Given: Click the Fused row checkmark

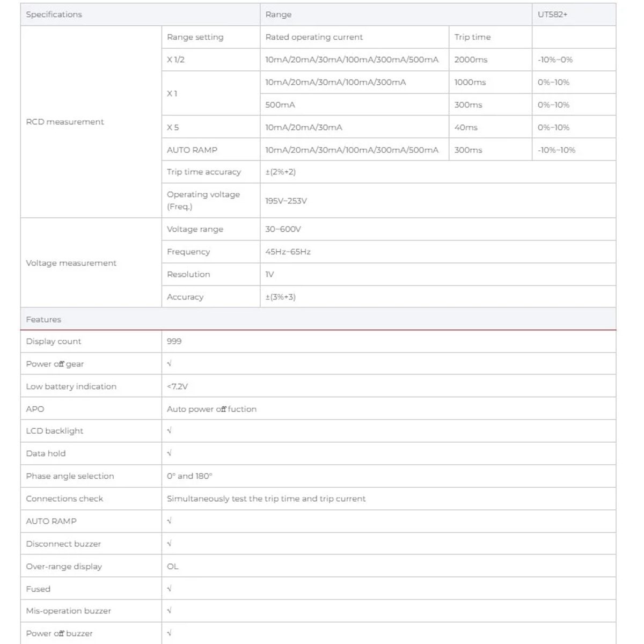Looking at the screenshot, I should click(x=170, y=589).
